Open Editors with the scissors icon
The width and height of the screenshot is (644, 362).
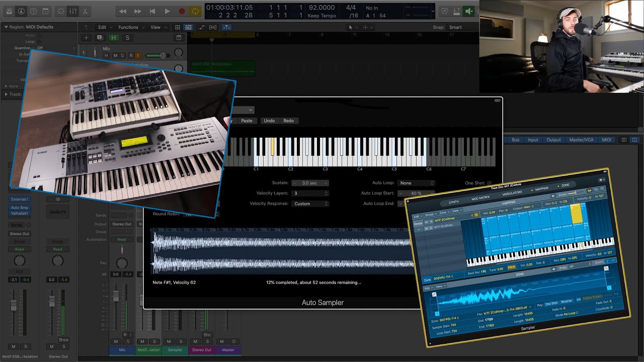click(85, 11)
